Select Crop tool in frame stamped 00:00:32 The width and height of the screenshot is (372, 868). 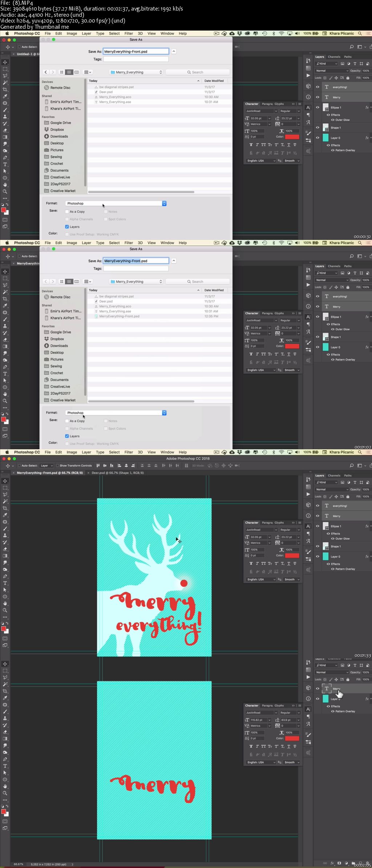(x=5, y=89)
